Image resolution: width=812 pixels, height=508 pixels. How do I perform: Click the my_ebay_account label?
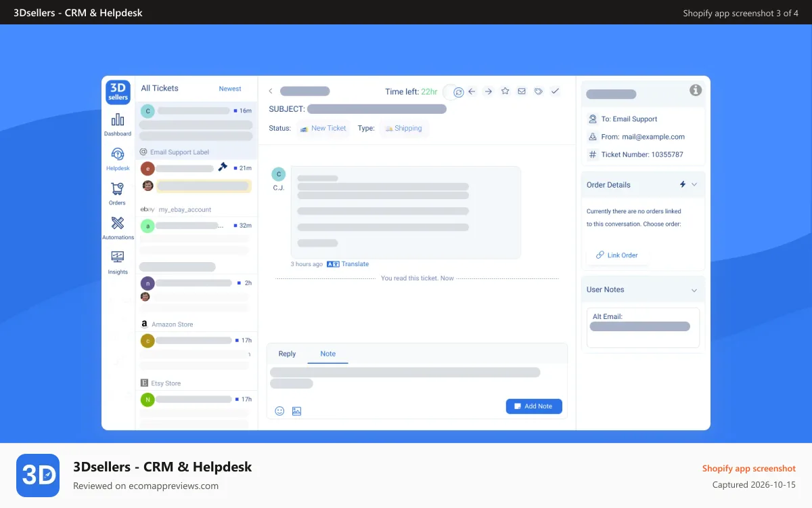185,210
